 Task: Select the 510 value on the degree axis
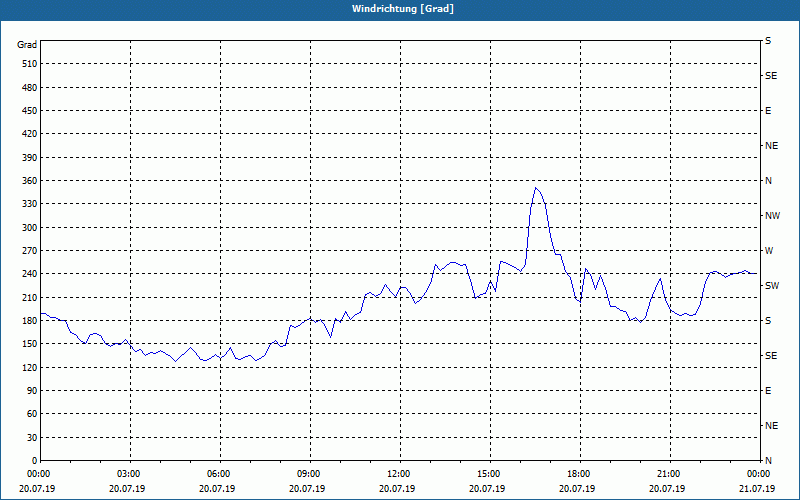coord(30,64)
